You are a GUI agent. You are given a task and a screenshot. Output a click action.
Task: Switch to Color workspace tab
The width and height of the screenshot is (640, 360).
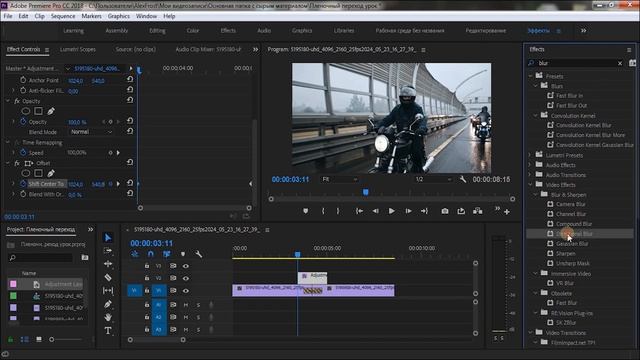pos(193,31)
